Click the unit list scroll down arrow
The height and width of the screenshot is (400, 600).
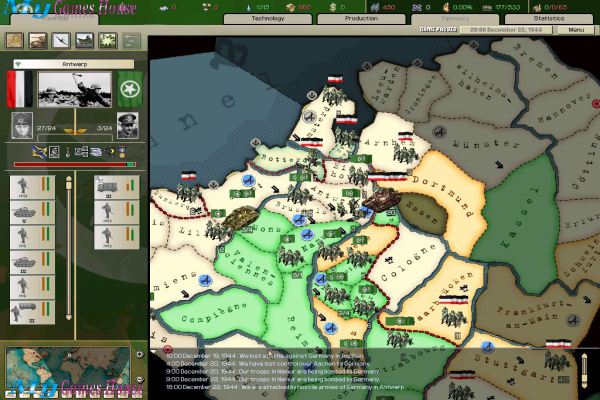[x=68, y=317]
